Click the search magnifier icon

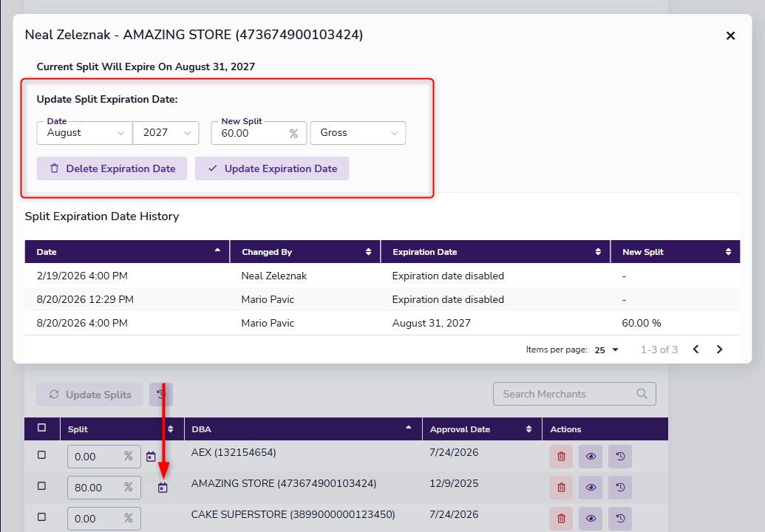coord(642,394)
